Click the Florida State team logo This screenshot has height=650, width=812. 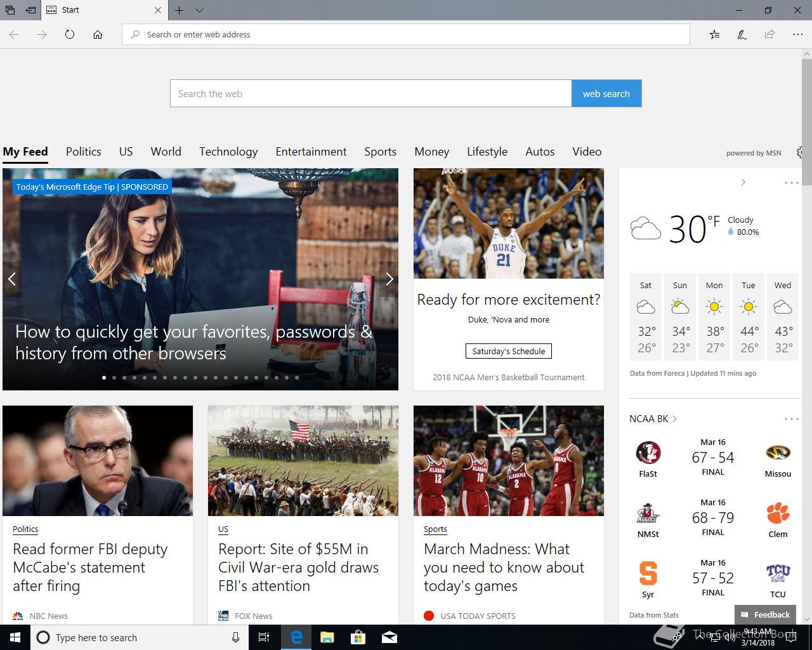648,453
